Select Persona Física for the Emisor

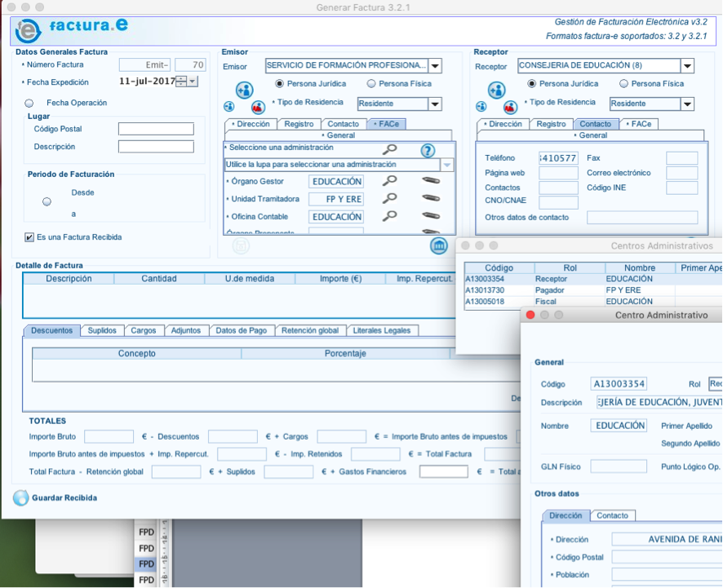(x=371, y=83)
